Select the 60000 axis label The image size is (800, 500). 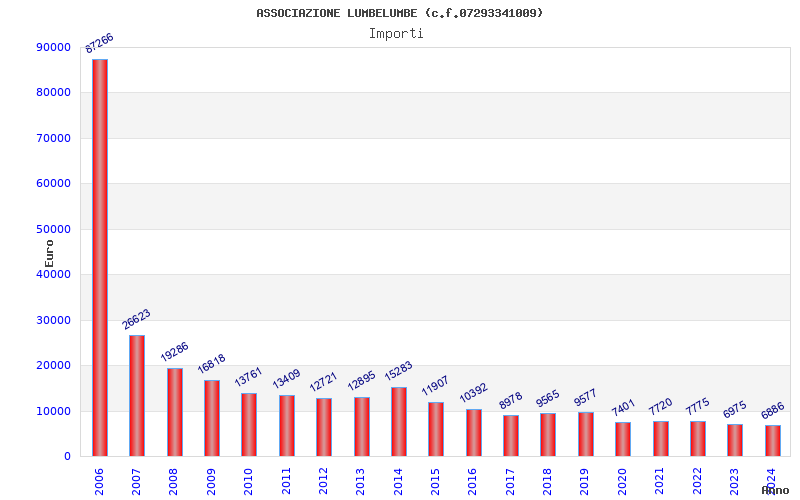[54, 184]
